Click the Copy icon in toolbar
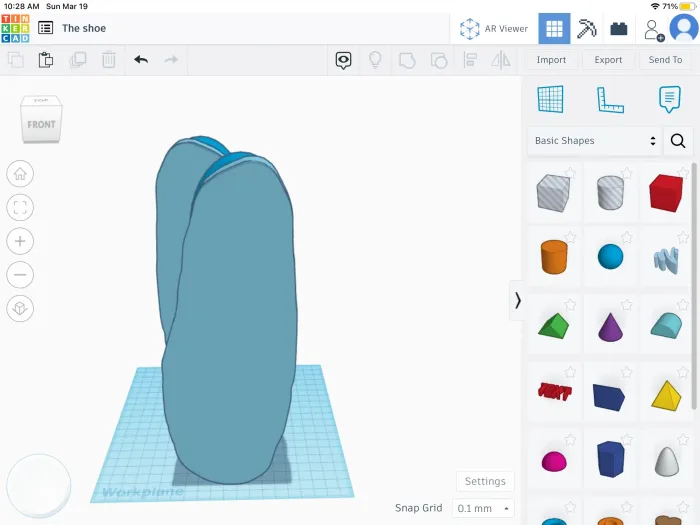The width and height of the screenshot is (700, 525). click(x=16, y=59)
